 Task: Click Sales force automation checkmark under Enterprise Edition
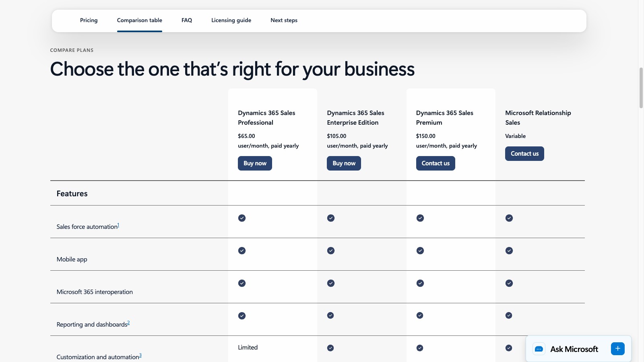[331, 218]
